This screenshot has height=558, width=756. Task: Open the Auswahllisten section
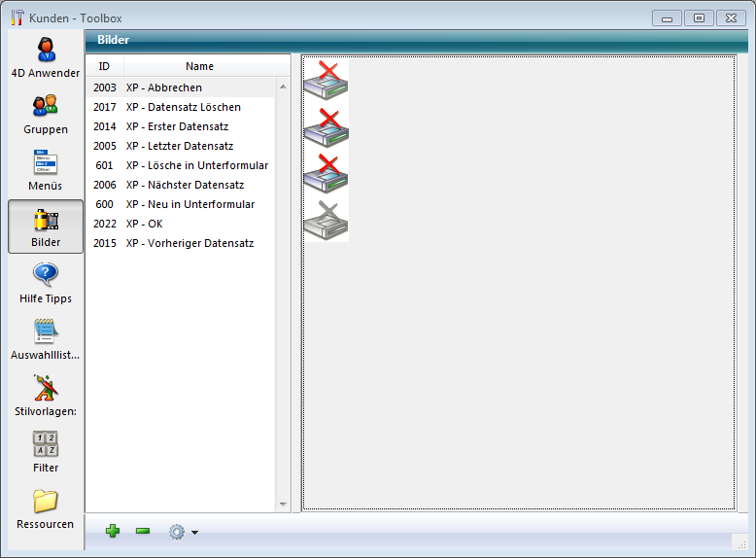46,338
